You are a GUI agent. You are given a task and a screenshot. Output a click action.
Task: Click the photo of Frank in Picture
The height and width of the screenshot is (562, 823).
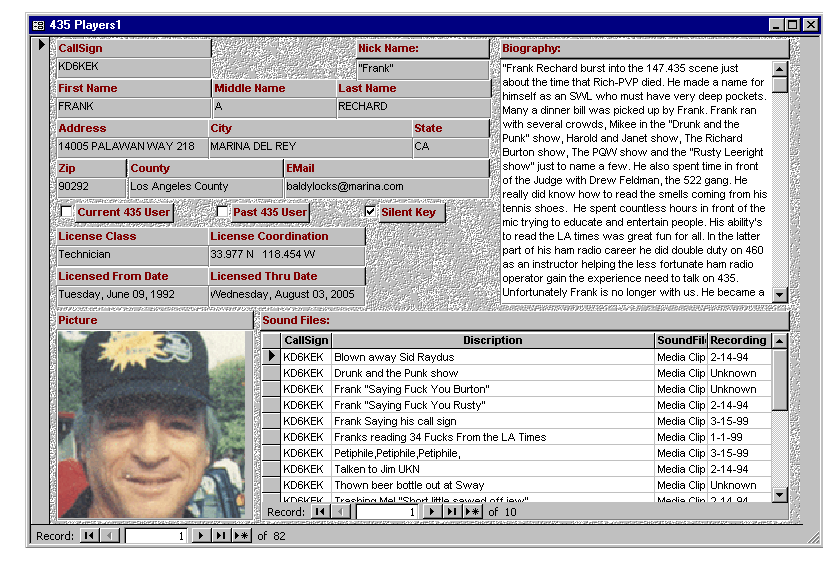click(151, 424)
